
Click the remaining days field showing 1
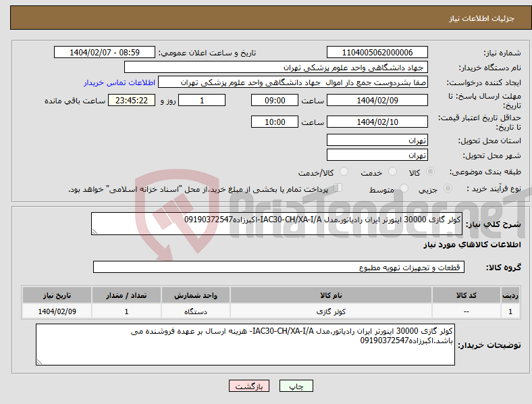(x=202, y=101)
